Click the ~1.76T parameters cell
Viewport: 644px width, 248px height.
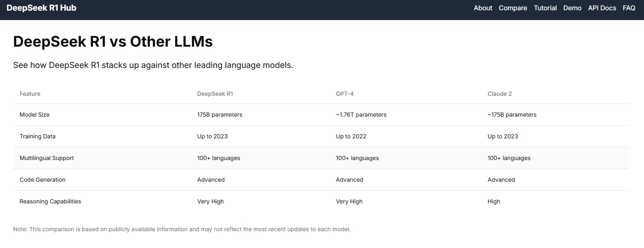point(361,115)
